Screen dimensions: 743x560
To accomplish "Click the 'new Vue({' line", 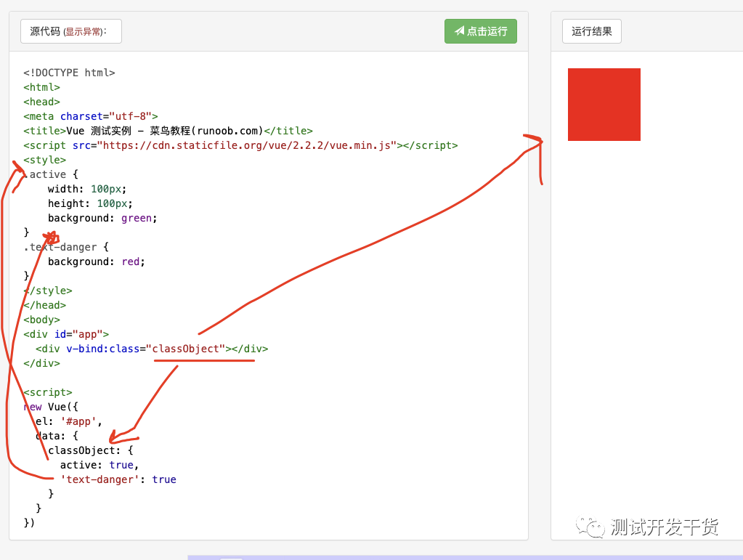I will point(51,407).
